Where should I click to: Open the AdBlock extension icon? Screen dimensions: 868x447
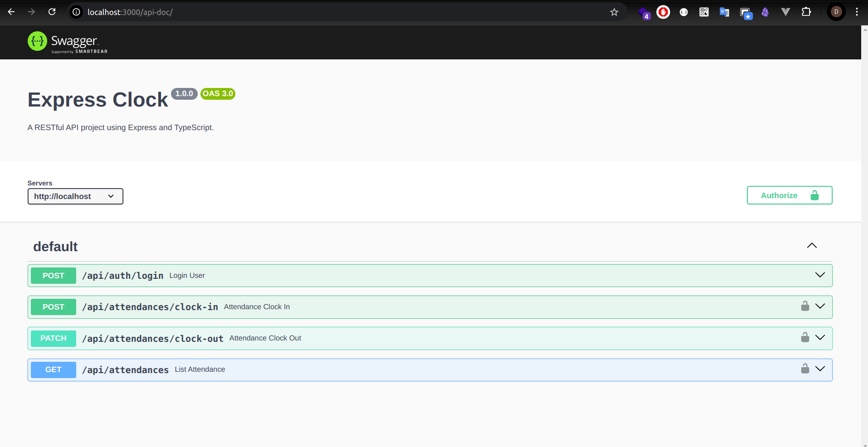[x=663, y=12]
